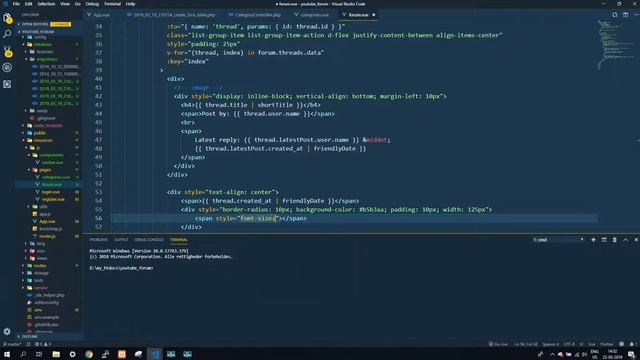
Task: Click Vue language mode in status bar
Action: point(592,344)
